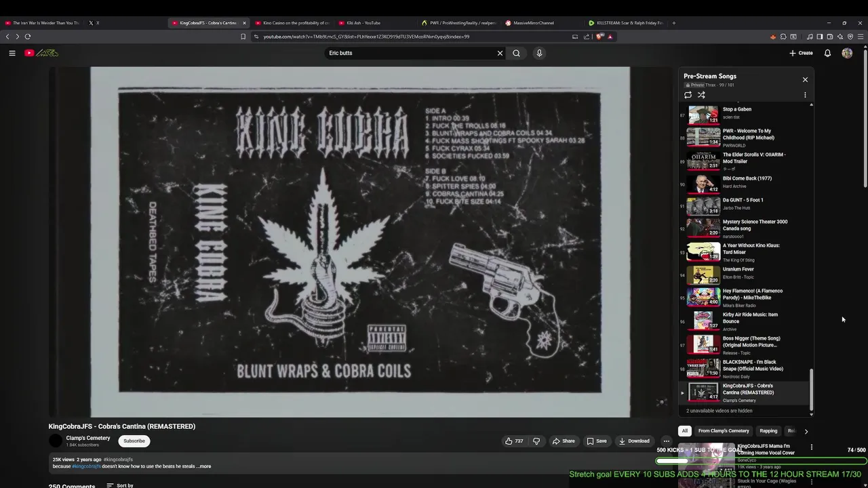
Task: Save video to a playlist
Action: pyautogui.click(x=597, y=441)
